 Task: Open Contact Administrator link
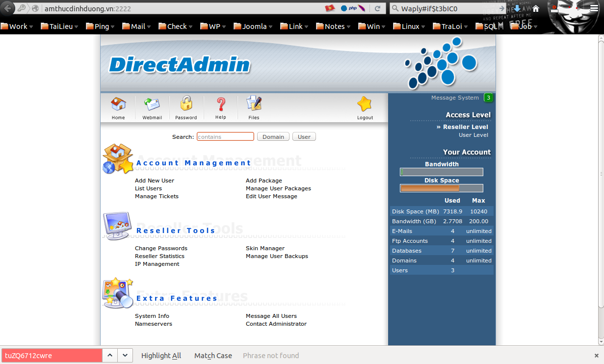(276, 324)
